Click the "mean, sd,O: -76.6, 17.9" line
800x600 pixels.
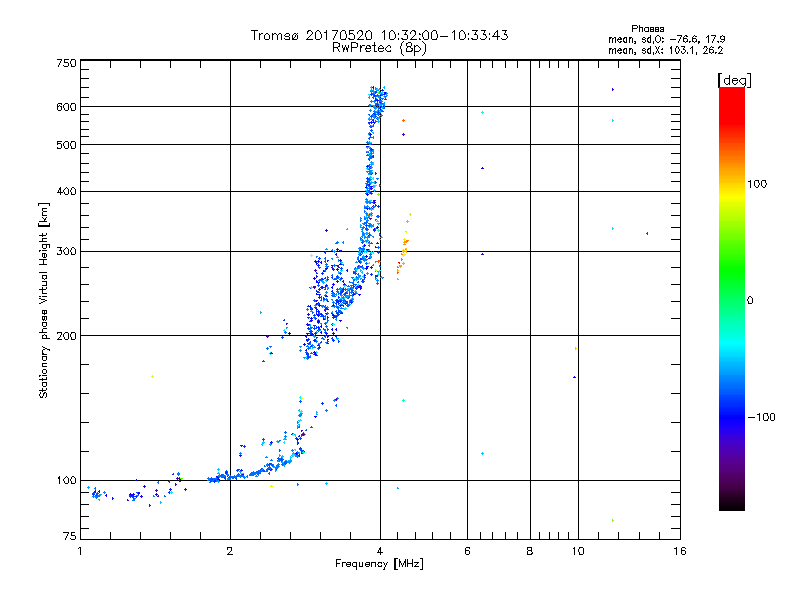coord(666,39)
